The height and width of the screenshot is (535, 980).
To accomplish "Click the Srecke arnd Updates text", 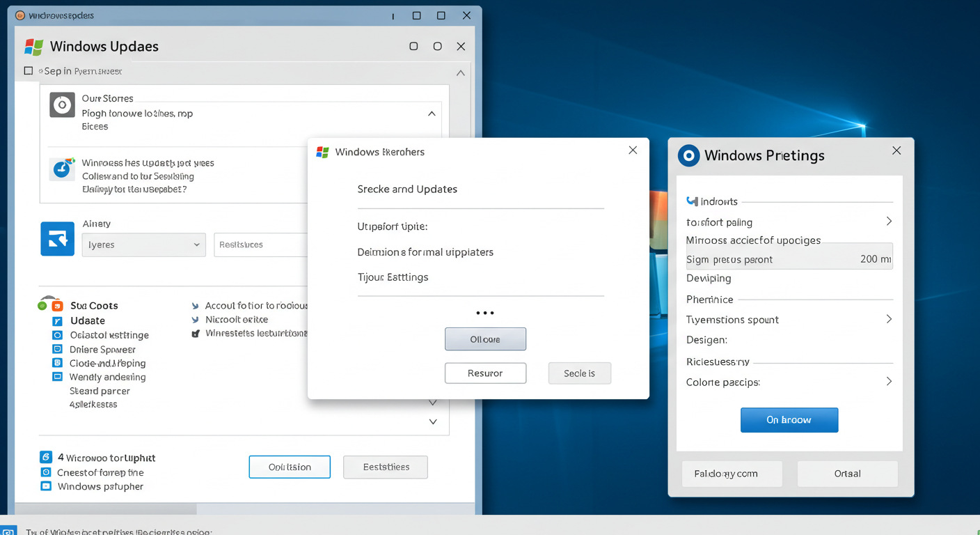I will pyautogui.click(x=407, y=189).
